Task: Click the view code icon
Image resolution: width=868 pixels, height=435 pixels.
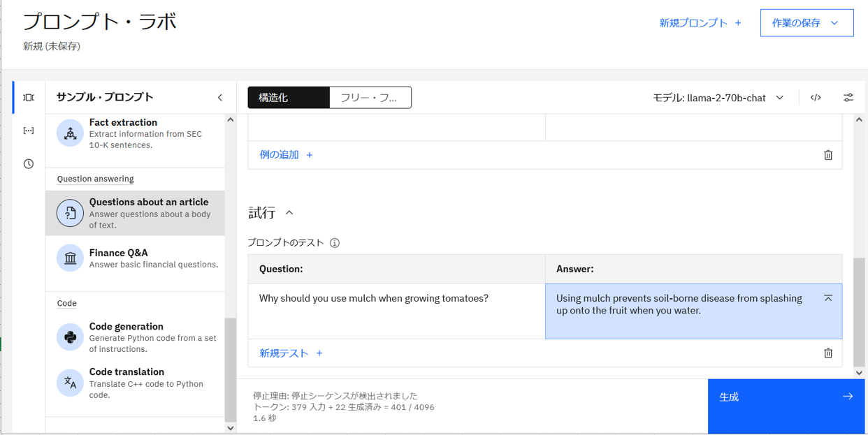Action: tap(816, 98)
